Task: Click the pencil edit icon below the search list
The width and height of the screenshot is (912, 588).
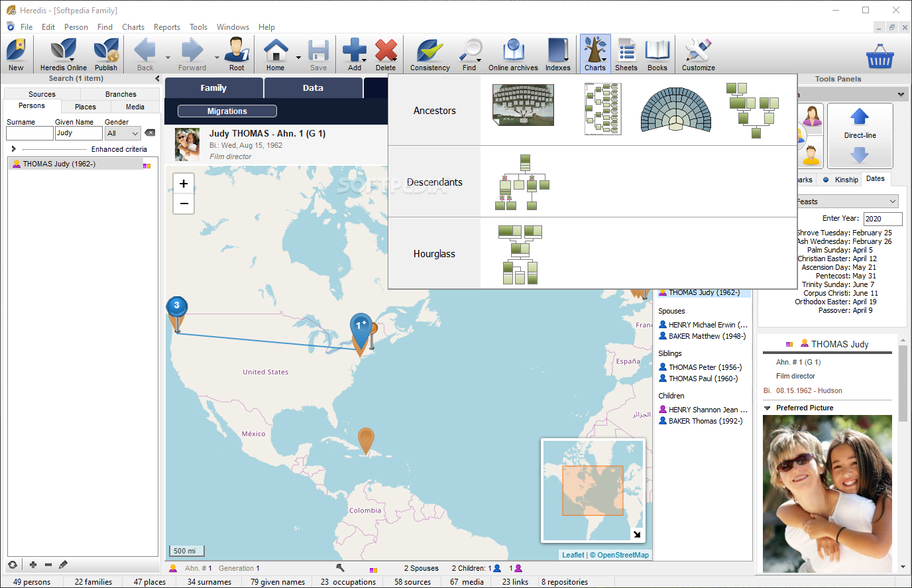Action: 64,565
